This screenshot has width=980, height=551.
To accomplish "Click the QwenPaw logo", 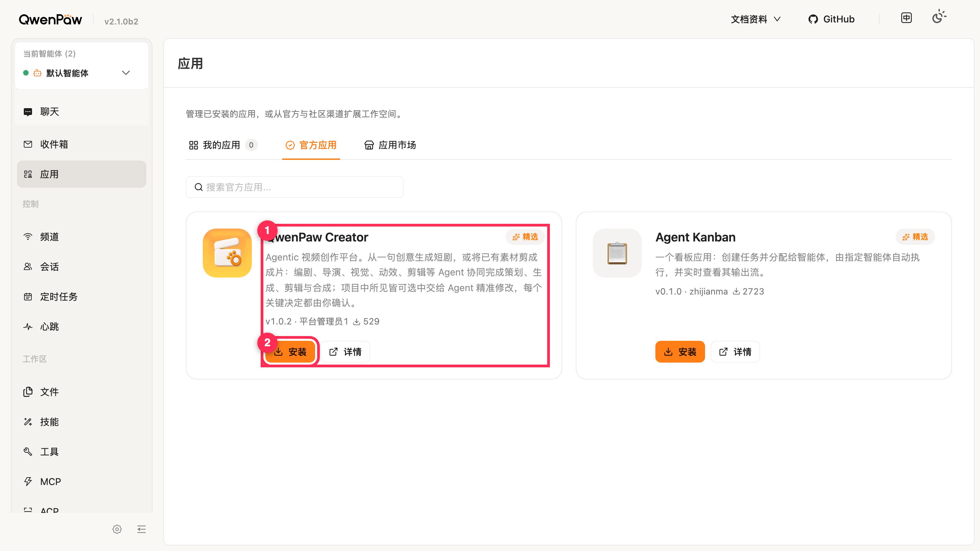I will [x=50, y=19].
